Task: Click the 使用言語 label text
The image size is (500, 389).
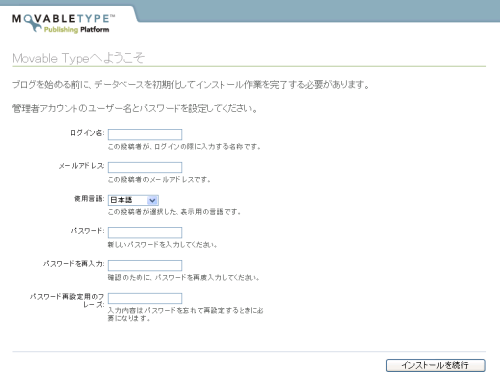Action: pos(89,199)
